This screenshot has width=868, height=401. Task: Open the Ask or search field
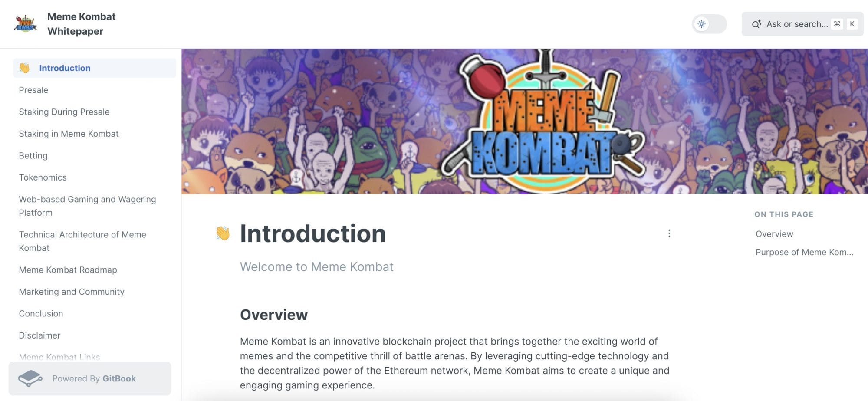pos(797,24)
